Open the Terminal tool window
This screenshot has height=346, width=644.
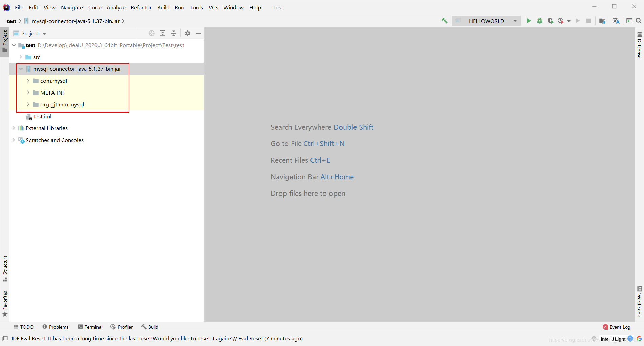(90, 327)
